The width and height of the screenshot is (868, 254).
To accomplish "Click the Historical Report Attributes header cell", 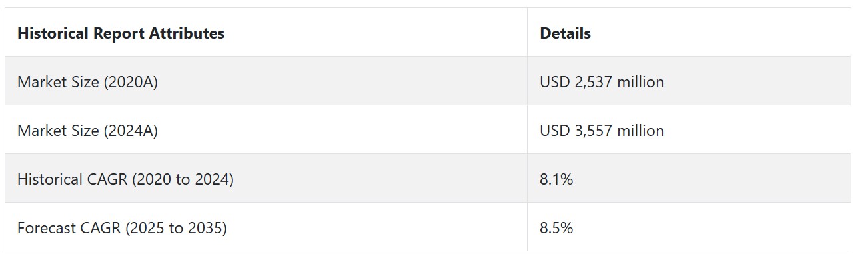I will pyautogui.click(x=266, y=33).
